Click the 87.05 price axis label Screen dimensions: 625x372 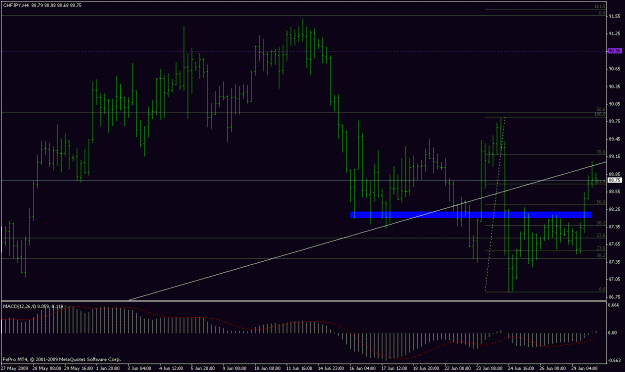pyautogui.click(x=614, y=279)
